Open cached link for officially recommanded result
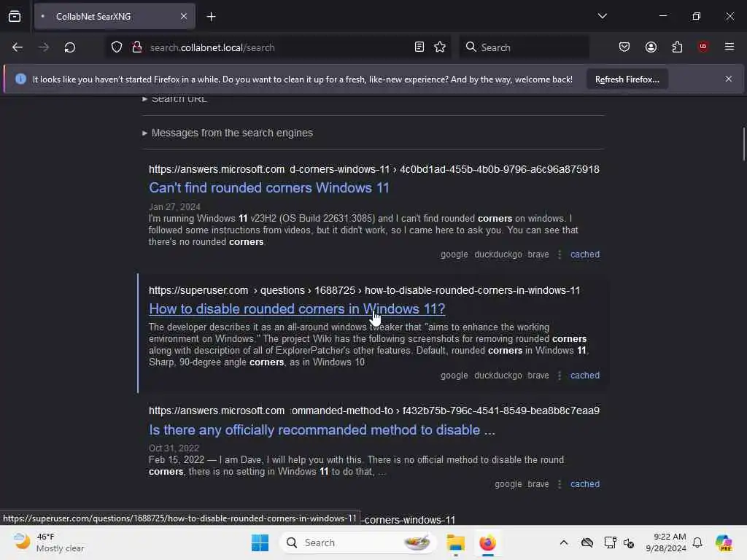Viewport: 747px width, 560px height. click(585, 484)
